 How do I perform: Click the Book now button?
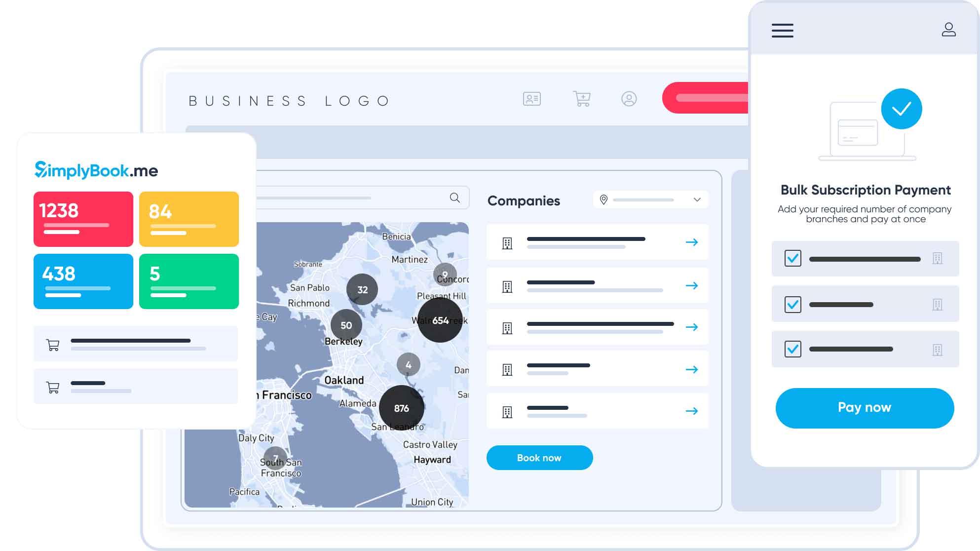[x=539, y=458]
